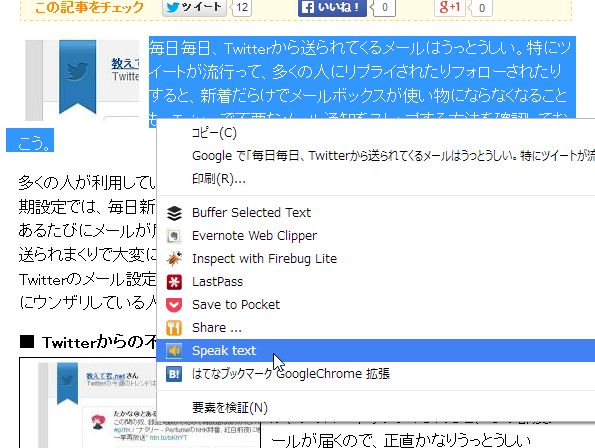Open the Share ... menu entry

pos(376,328)
